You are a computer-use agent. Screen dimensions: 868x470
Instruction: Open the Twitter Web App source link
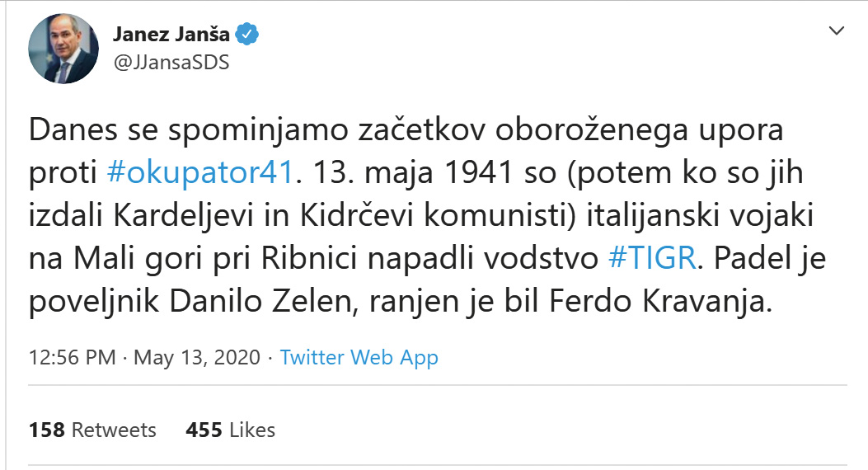(359, 358)
